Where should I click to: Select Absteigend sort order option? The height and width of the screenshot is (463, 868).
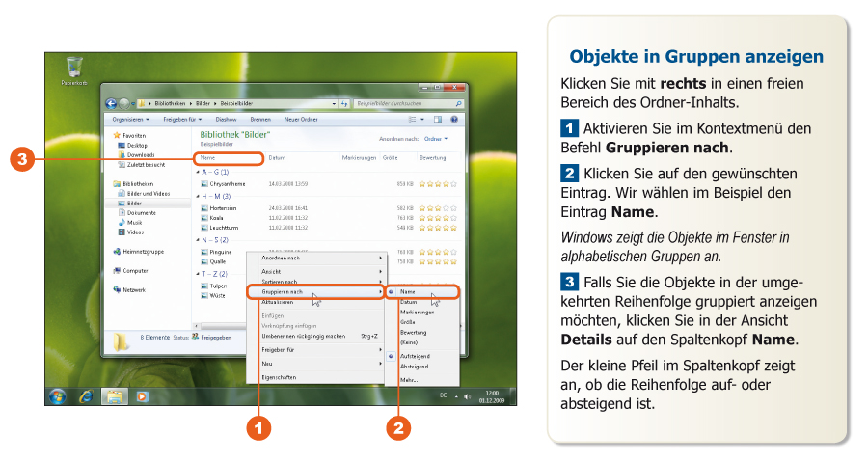point(414,366)
